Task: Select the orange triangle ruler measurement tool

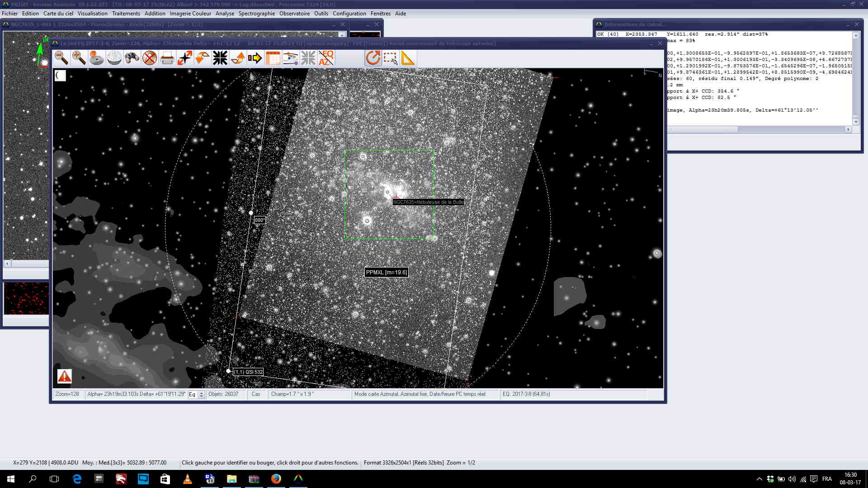Action: (407, 58)
